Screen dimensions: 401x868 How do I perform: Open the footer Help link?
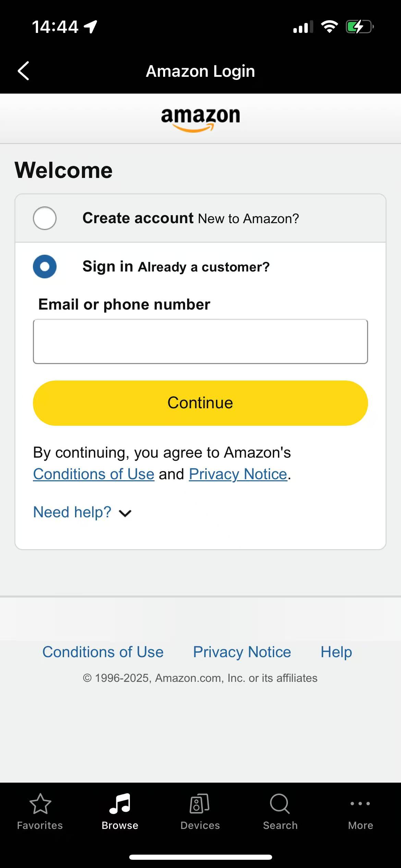click(x=336, y=652)
